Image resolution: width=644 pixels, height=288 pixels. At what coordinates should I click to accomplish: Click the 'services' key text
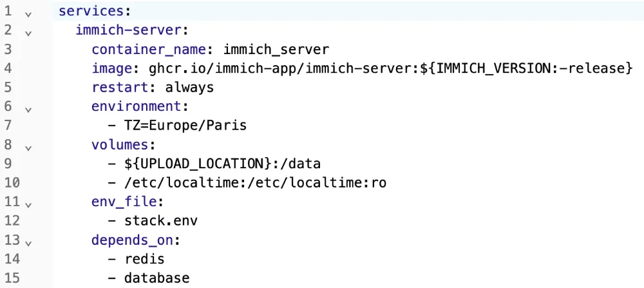point(91,11)
